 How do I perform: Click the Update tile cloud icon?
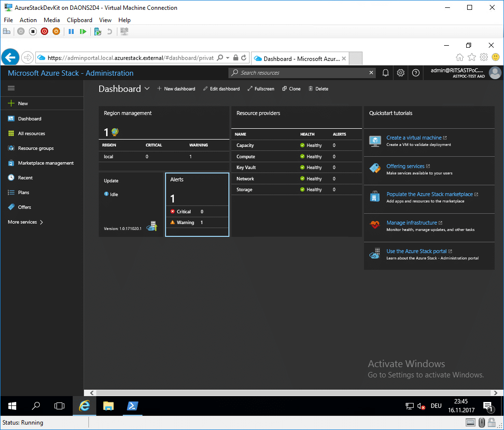(152, 226)
